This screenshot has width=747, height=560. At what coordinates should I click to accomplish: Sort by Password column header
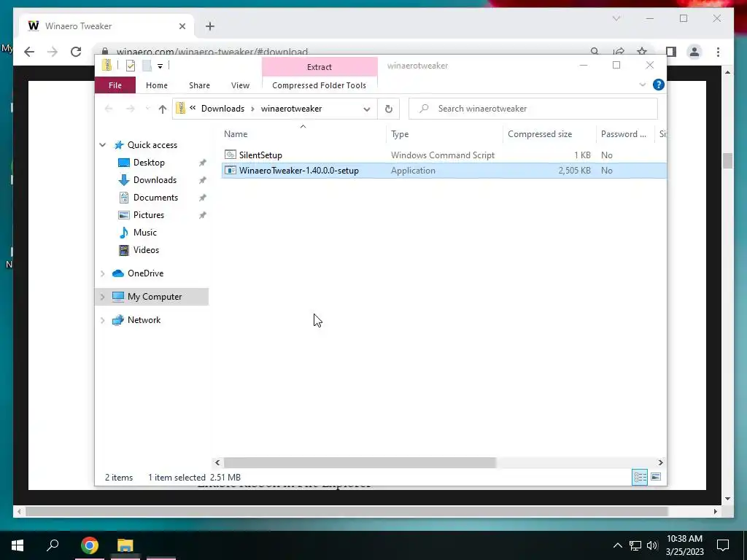point(625,134)
